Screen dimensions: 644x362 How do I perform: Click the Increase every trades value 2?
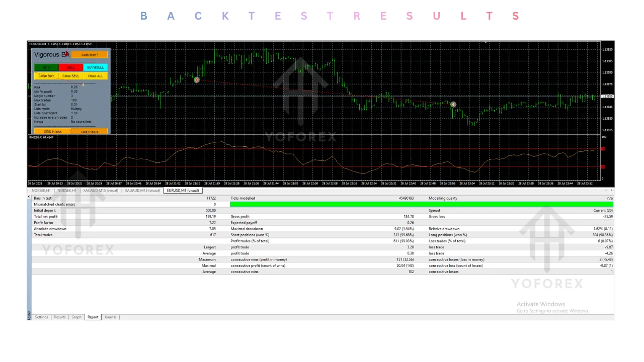(x=72, y=117)
